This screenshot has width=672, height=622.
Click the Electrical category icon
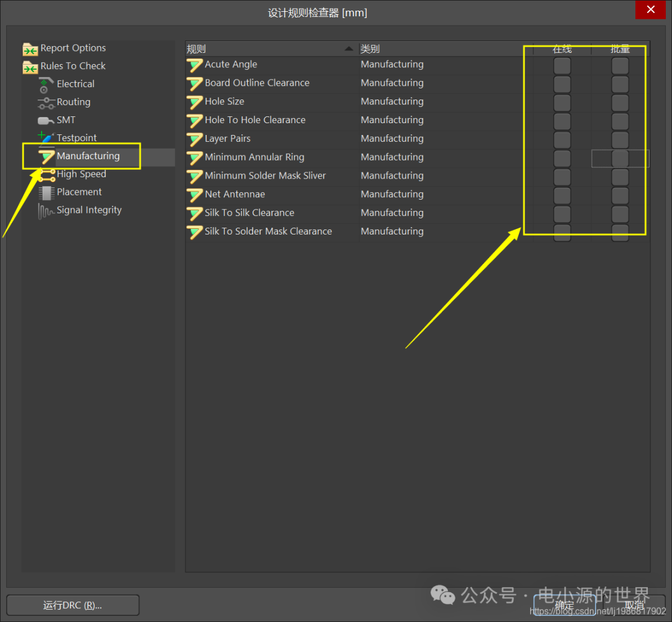point(46,85)
